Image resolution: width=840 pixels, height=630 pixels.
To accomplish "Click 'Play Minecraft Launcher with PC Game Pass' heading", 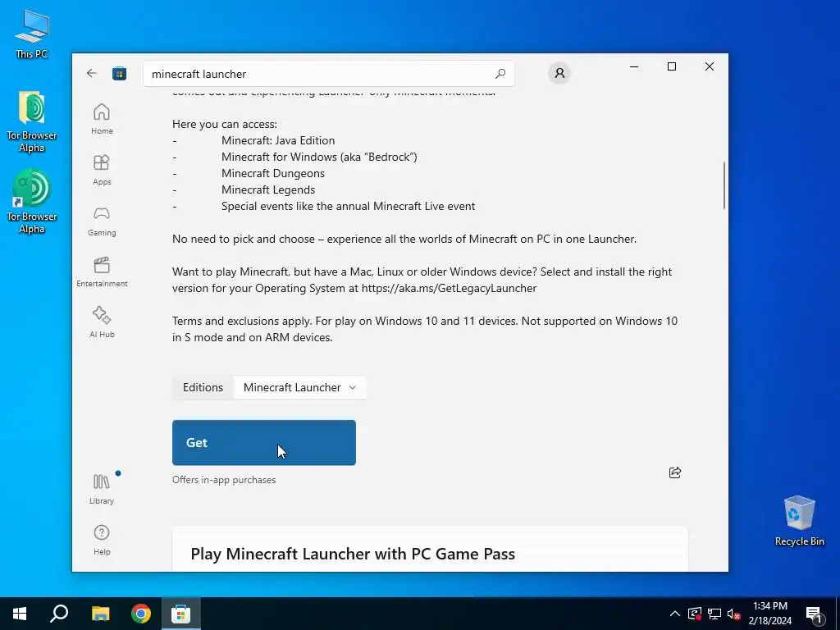I will [353, 554].
